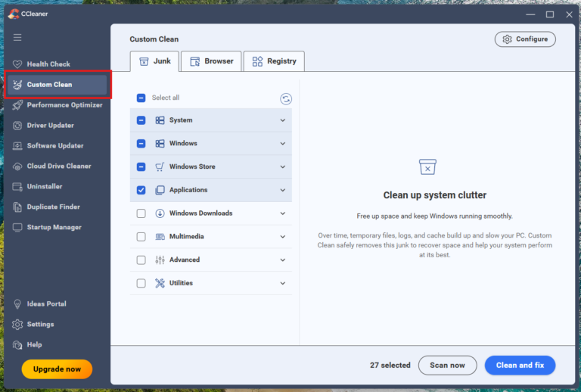This screenshot has width=581, height=392.
Task: Switch to the Registry tab
Action: [x=274, y=61]
